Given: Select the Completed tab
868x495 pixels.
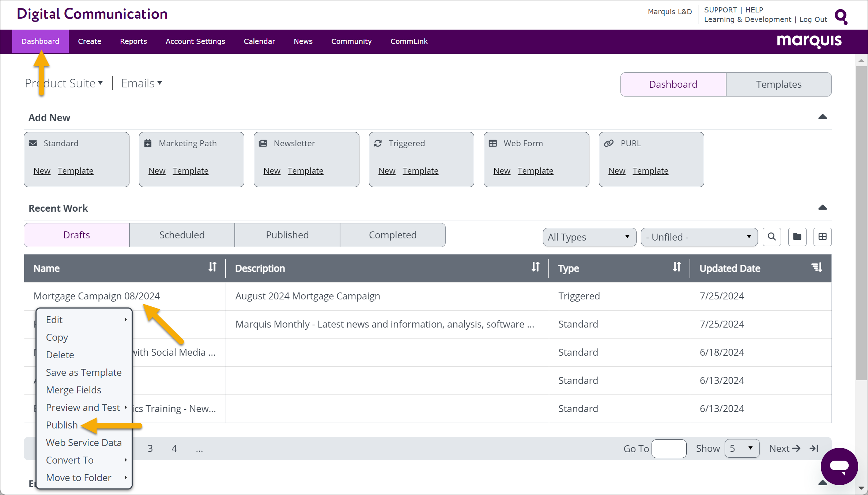Looking at the screenshot, I should pyautogui.click(x=393, y=235).
